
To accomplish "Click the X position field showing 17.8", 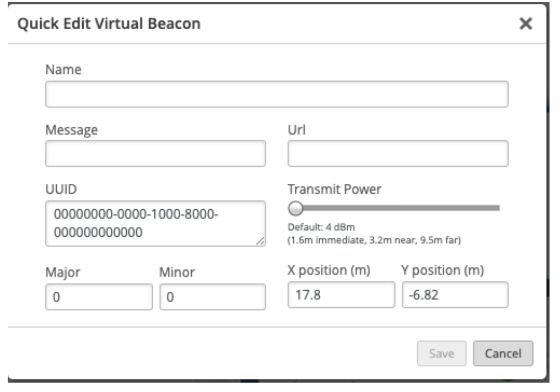I will [x=341, y=295].
